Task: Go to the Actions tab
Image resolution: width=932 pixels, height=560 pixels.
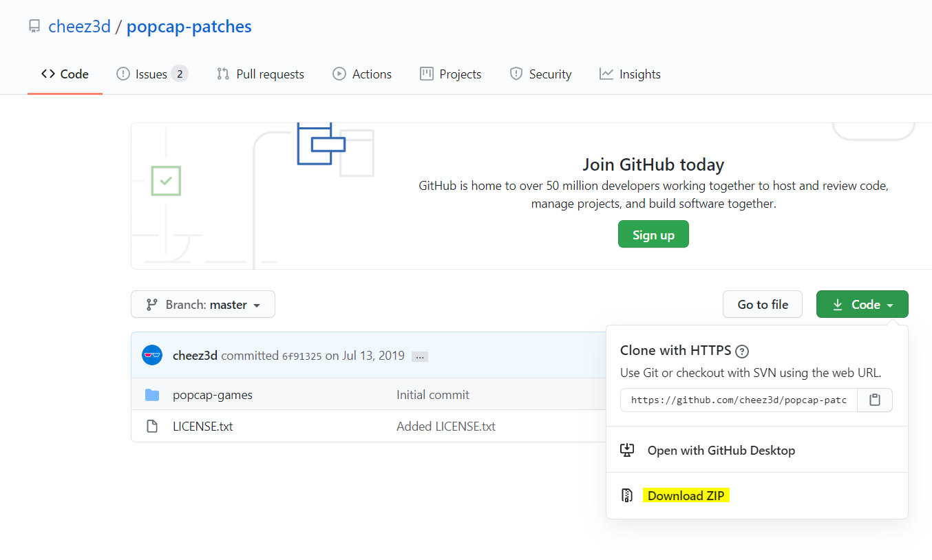Action: 362,74
